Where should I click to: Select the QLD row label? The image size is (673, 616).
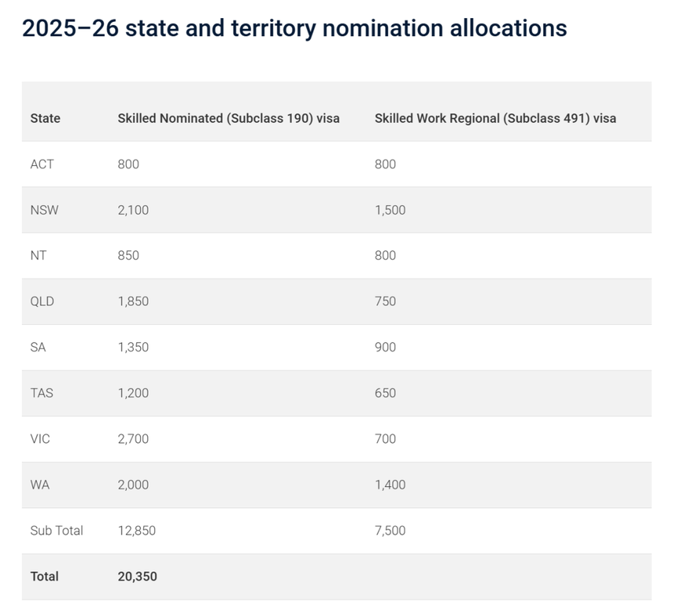click(42, 301)
